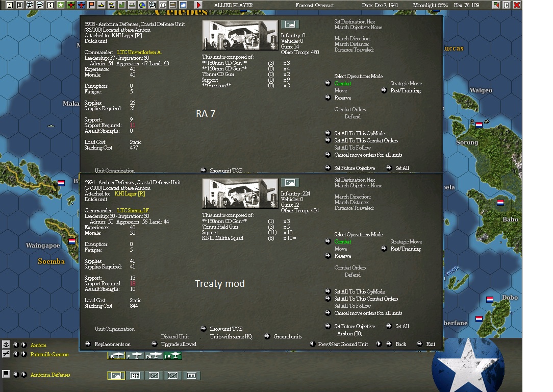Click the black flag icon beside Amboina Defenses
This screenshot has width=553, height=392.
(x=6, y=374)
